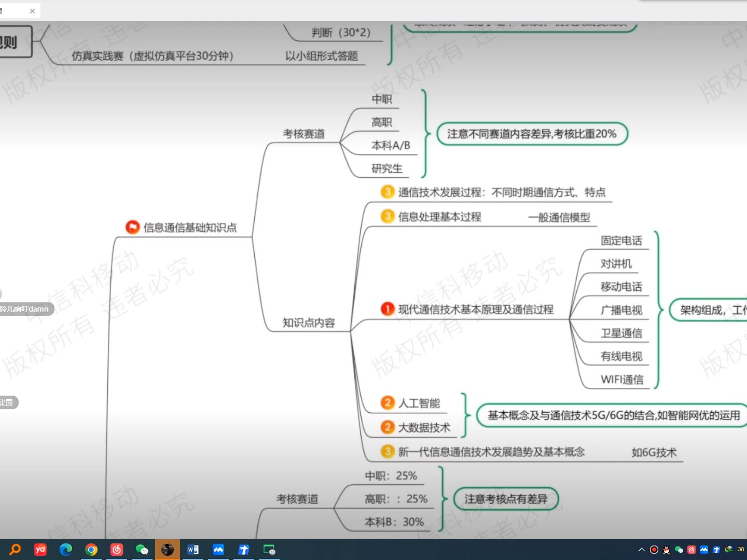Image resolution: width=747 pixels, height=560 pixels.
Task: Switch to Microsoft Word in taskbar
Action: (x=193, y=550)
